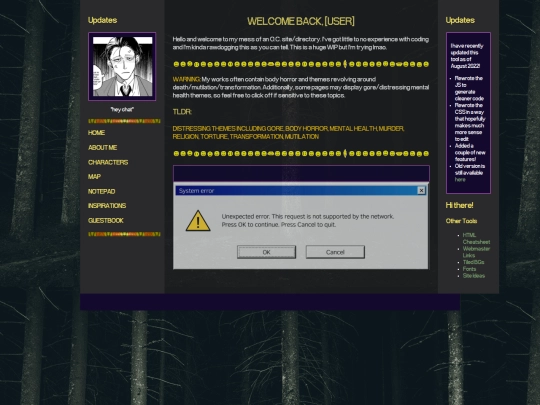
Task: Click Cancel in the System error dialog
Action: click(x=335, y=252)
